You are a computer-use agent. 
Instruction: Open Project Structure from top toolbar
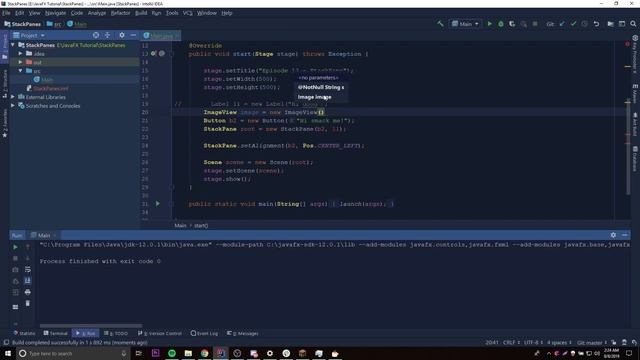(x=611, y=24)
